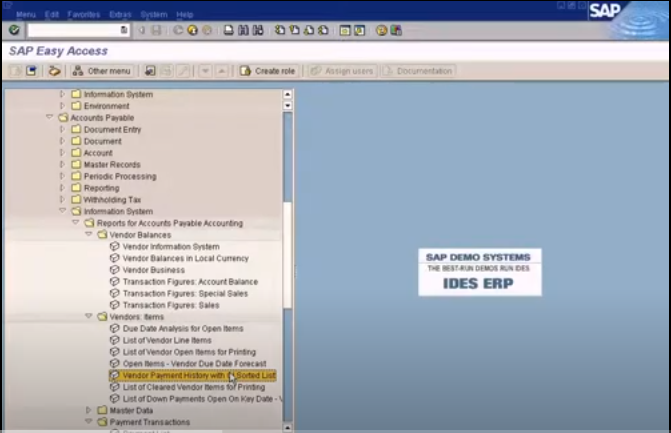Select List of Vendor Open Items for Printing
The width and height of the screenshot is (671, 433).
189,352
